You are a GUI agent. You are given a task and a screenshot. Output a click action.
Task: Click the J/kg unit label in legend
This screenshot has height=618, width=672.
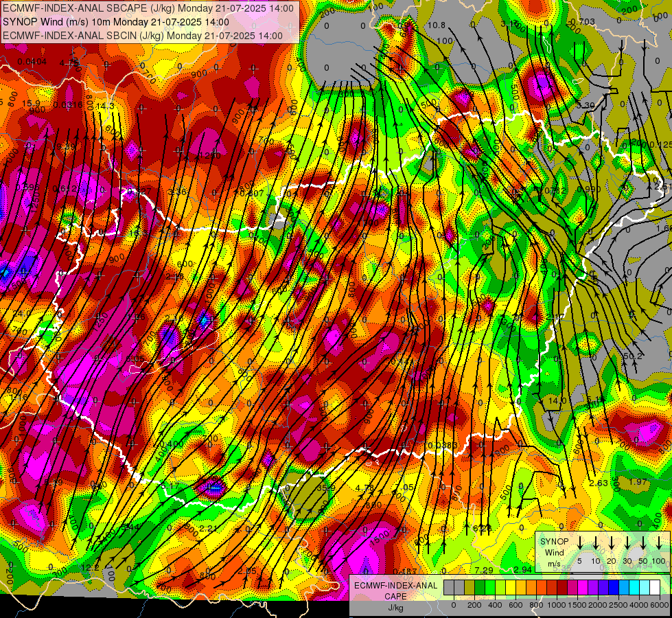pos(395,608)
